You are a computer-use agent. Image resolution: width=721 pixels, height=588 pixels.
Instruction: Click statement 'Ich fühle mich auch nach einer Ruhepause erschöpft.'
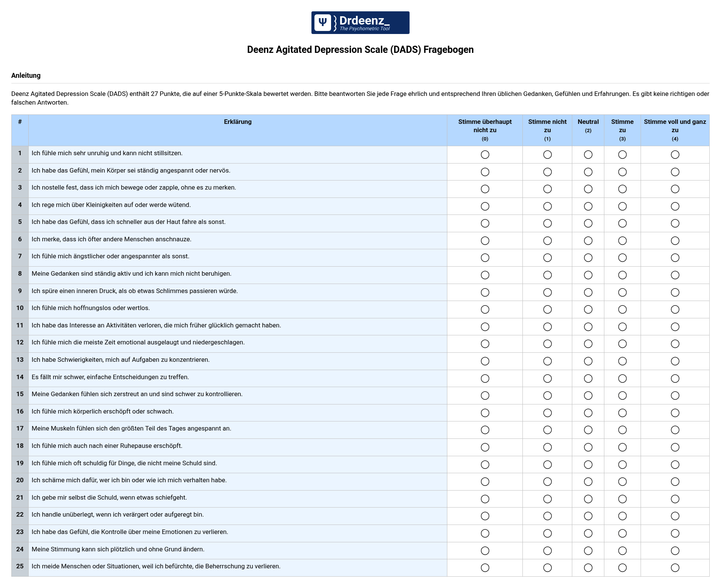pos(107,446)
